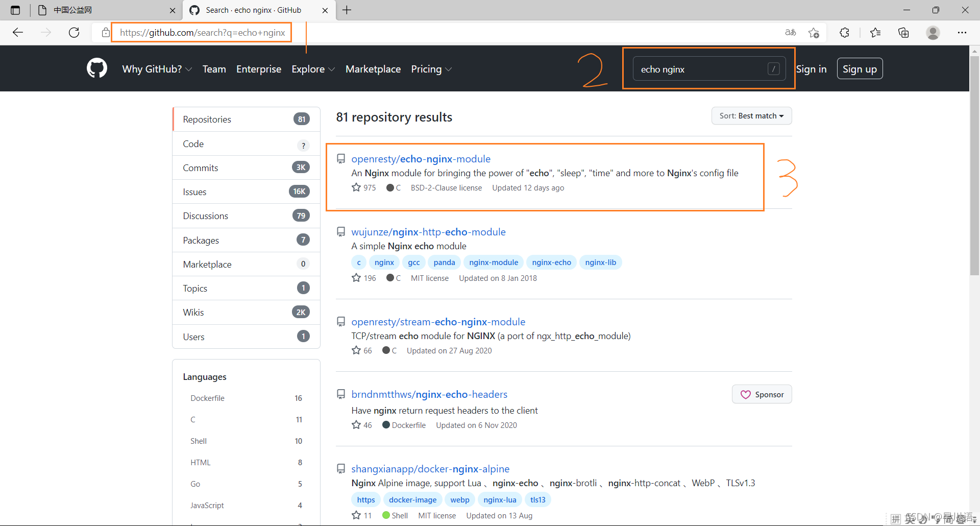Select Commits filter in sidebar
The image size is (980, 526).
pyautogui.click(x=247, y=168)
